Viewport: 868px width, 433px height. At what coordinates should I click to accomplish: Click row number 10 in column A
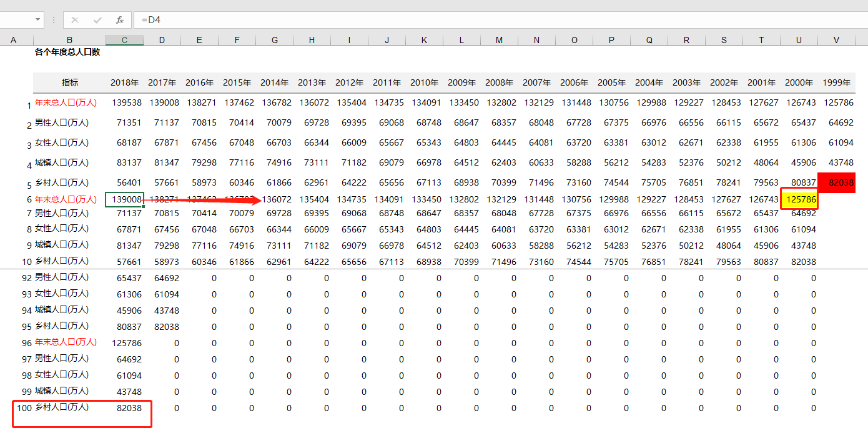(x=26, y=262)
